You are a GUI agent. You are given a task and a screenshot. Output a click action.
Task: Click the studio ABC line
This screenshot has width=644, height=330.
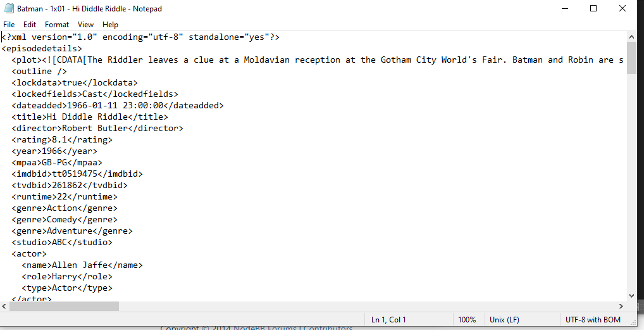(x=62, y=243)
